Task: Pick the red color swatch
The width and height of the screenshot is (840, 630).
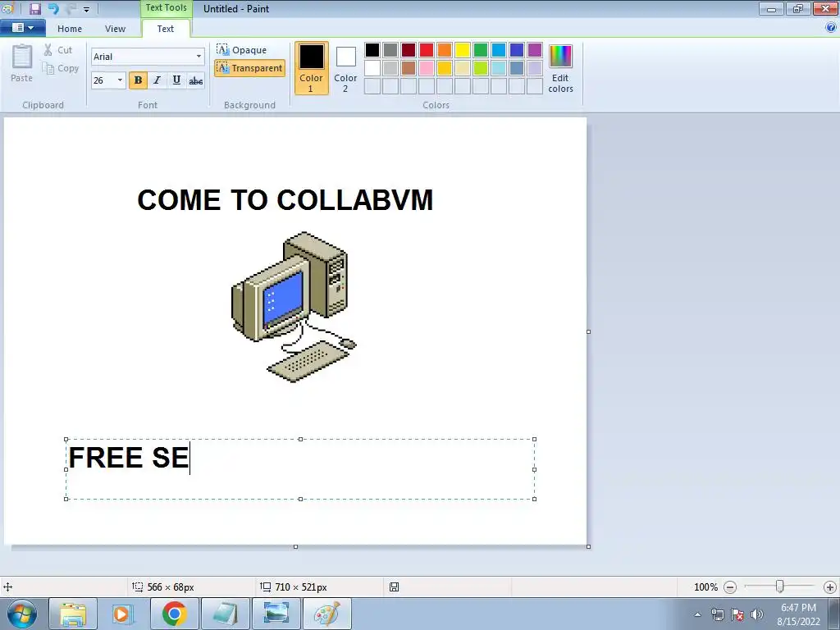Action: click(427, 50)
